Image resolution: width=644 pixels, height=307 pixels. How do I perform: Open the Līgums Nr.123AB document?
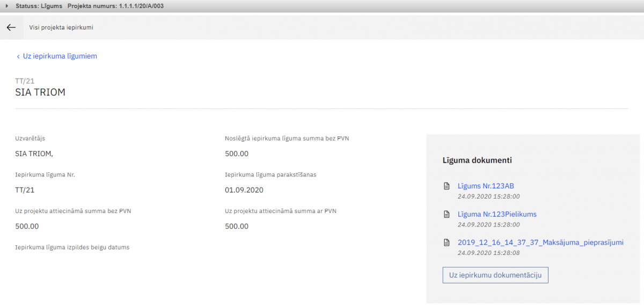click(486, 186)
